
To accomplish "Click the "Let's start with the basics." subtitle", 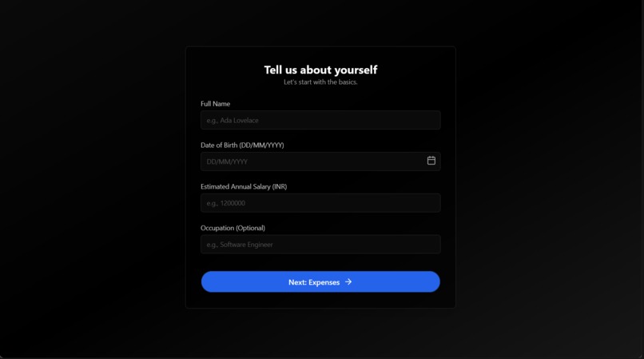I will point(320,82).
